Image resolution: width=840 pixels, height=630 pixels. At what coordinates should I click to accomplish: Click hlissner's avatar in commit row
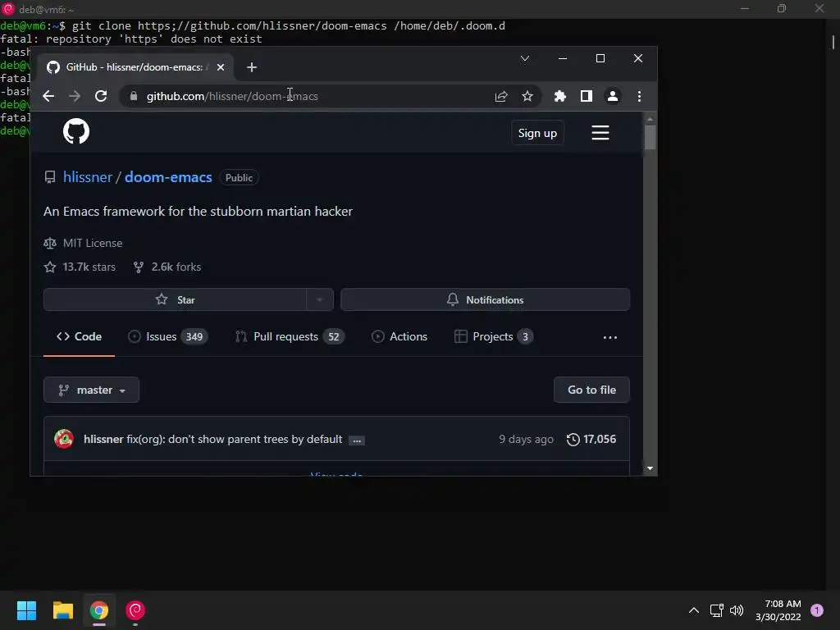point(64,440)
